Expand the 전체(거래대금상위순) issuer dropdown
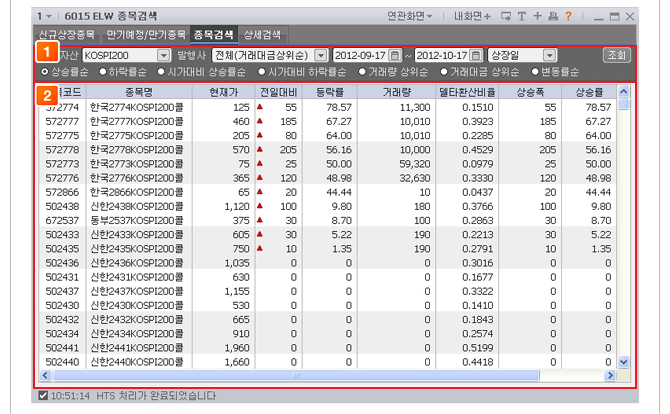Viewport: 670px width, 414px height. click(320, 55)
